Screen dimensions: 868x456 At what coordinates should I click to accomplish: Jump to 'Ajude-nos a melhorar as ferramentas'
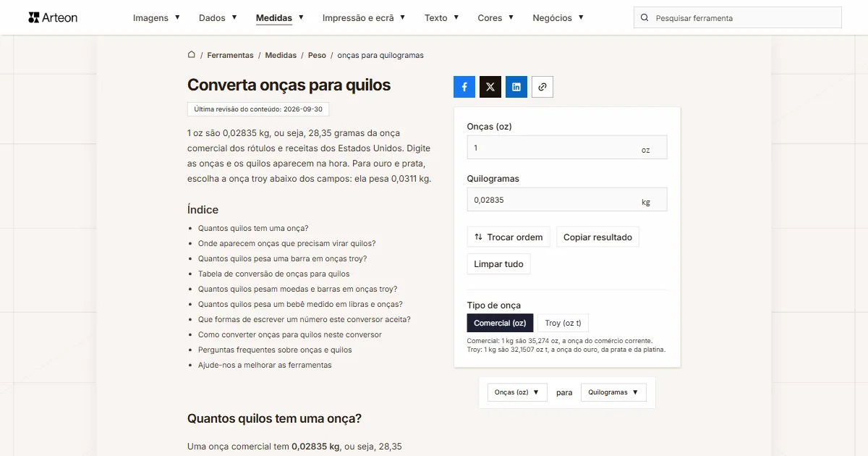(x=265, y=365)
